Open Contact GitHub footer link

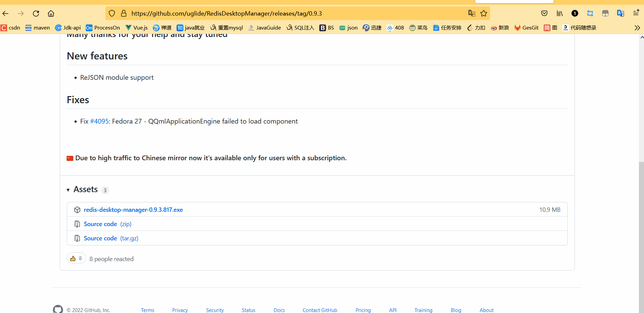pyautogui.click(x=320, y=310)
